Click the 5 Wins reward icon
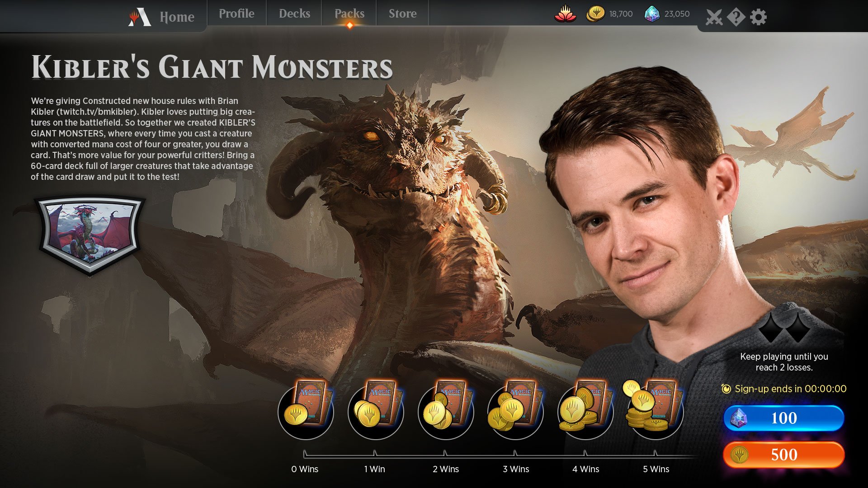The image size is (868, 488). pos(656,410)
